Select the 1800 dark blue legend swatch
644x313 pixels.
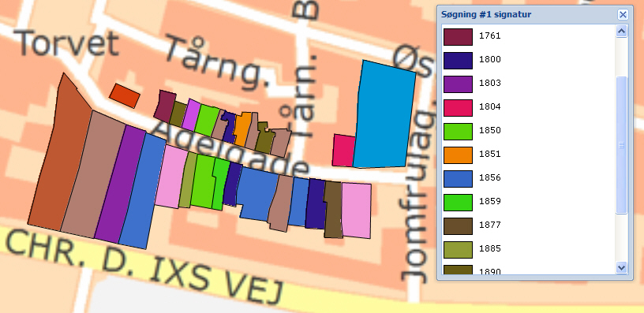coord(458,61)
